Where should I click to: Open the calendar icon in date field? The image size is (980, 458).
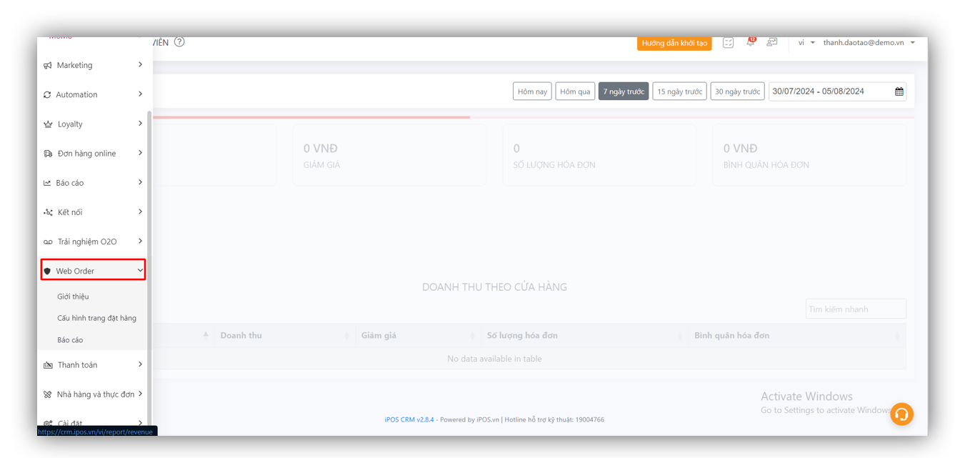(899, 91)
